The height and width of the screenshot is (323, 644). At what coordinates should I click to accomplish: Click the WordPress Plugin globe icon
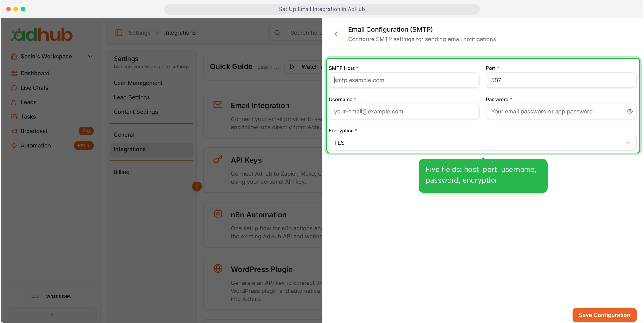[x=218, y=269]
